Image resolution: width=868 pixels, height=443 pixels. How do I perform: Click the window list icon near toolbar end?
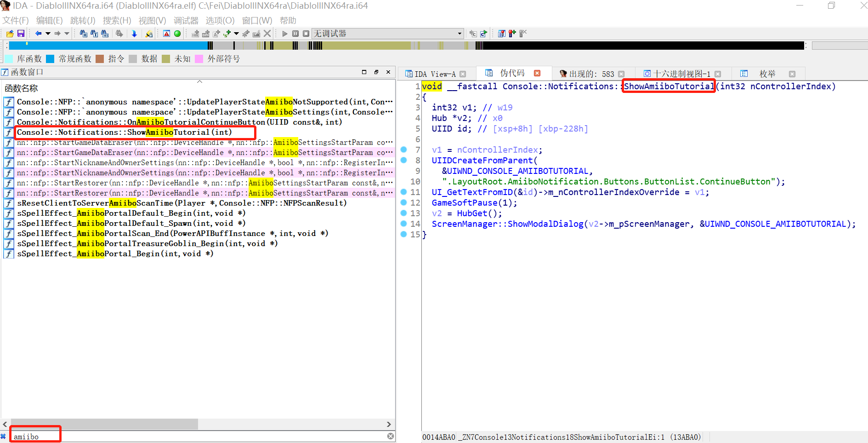(501, 34)
